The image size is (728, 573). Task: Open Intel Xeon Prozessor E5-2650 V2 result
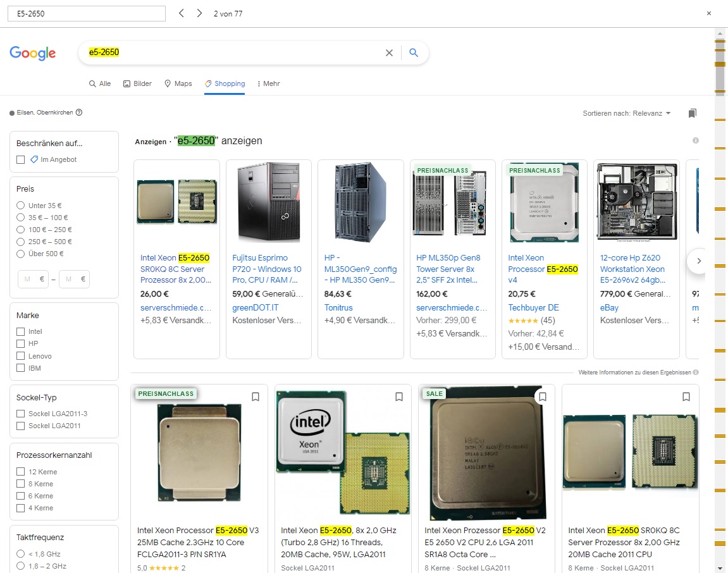[x=484, y=542]
